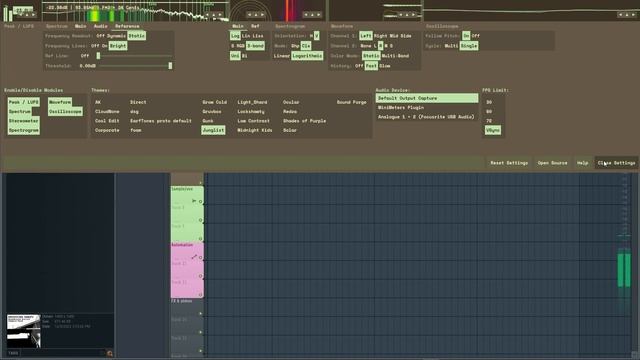640x360 pixels.
Task: Click up arrow on Spectrogram display
Action: [313, 15]
